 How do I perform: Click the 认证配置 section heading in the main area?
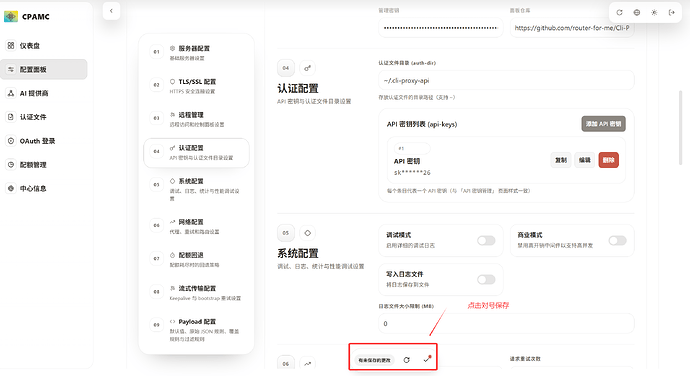(x=297, y=88)
